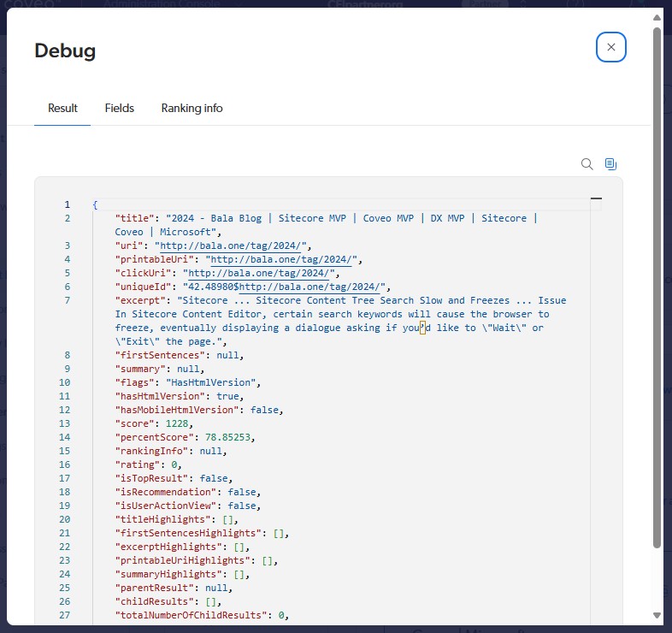
Task: Open the printableUri link value
Action: coord(281,259)
